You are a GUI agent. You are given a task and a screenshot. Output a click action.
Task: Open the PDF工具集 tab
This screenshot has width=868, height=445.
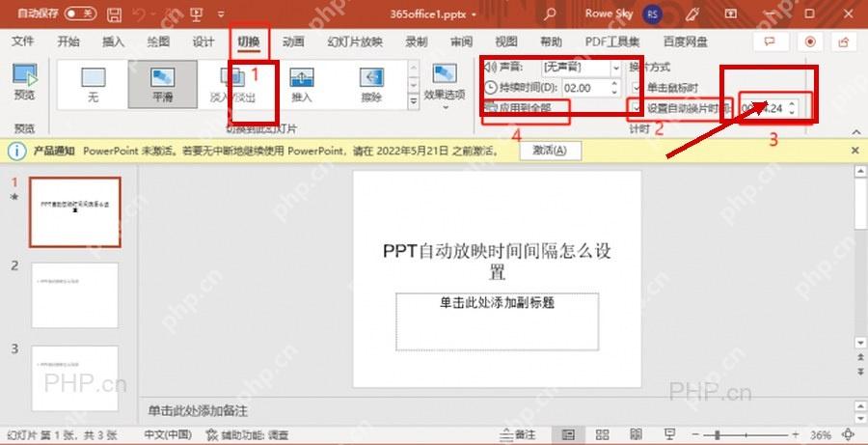tap(612, 42)
